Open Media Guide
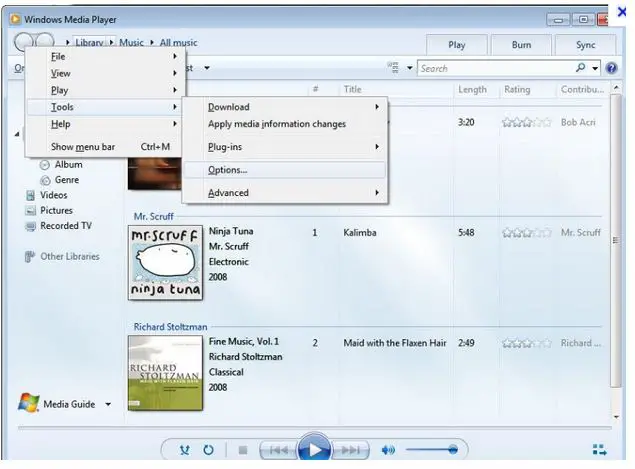The width and height of the screenshot is (635, 469). (69, 404)
